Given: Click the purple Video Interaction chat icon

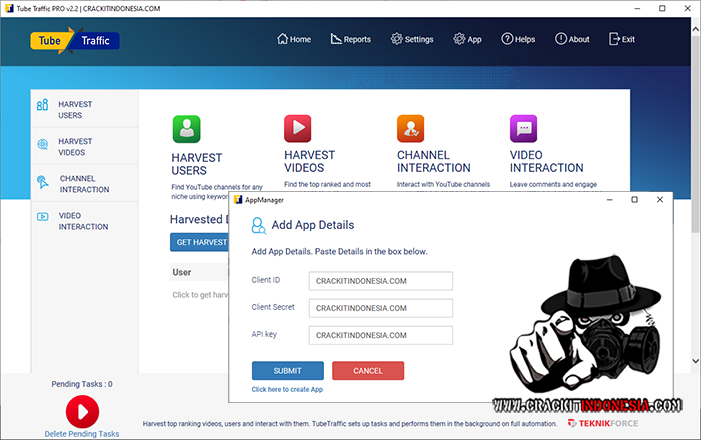Looking at the screenshot, I should pos(523,129).
